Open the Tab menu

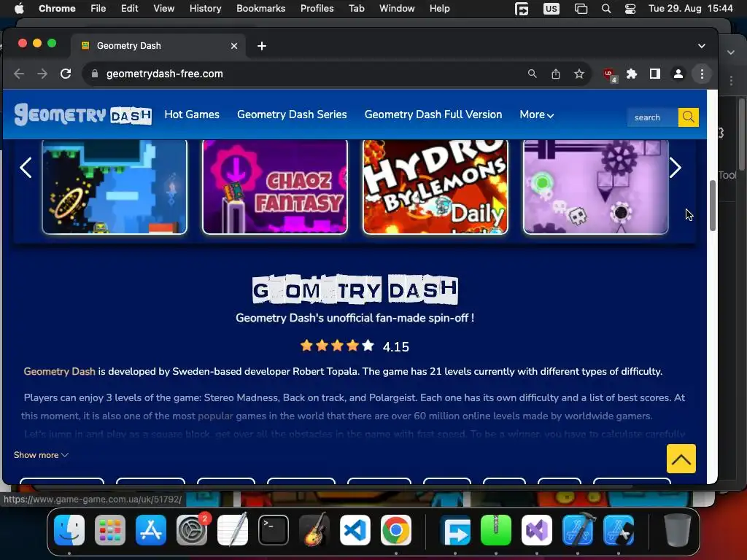click(x=356, y=8)
